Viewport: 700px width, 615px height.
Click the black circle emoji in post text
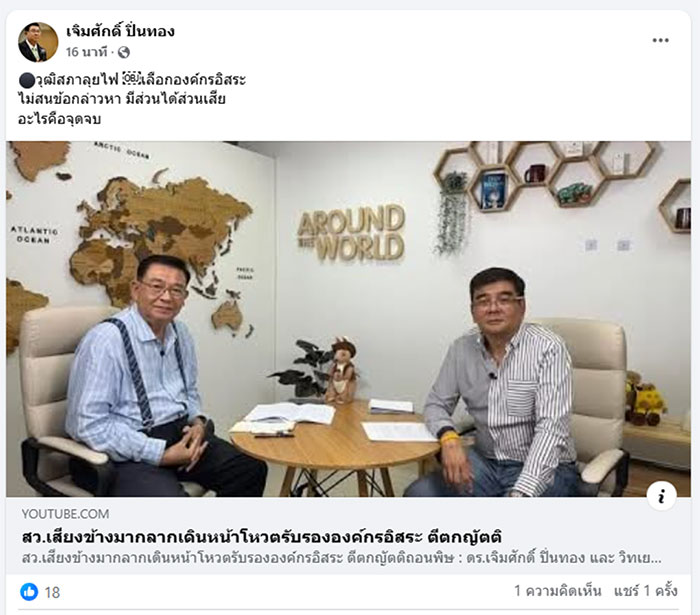click(x=26, y=80)
